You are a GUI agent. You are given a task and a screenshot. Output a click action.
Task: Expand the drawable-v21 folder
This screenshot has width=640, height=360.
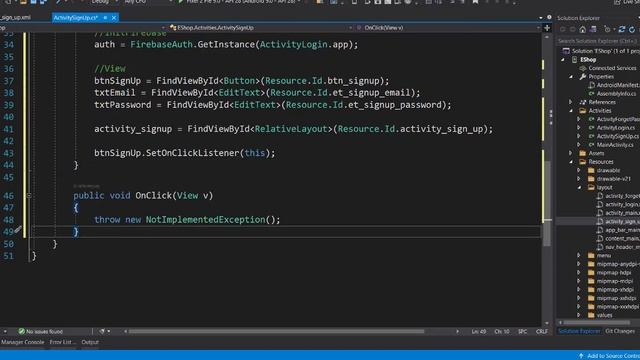pyautogui.click(x=579, y=179)
